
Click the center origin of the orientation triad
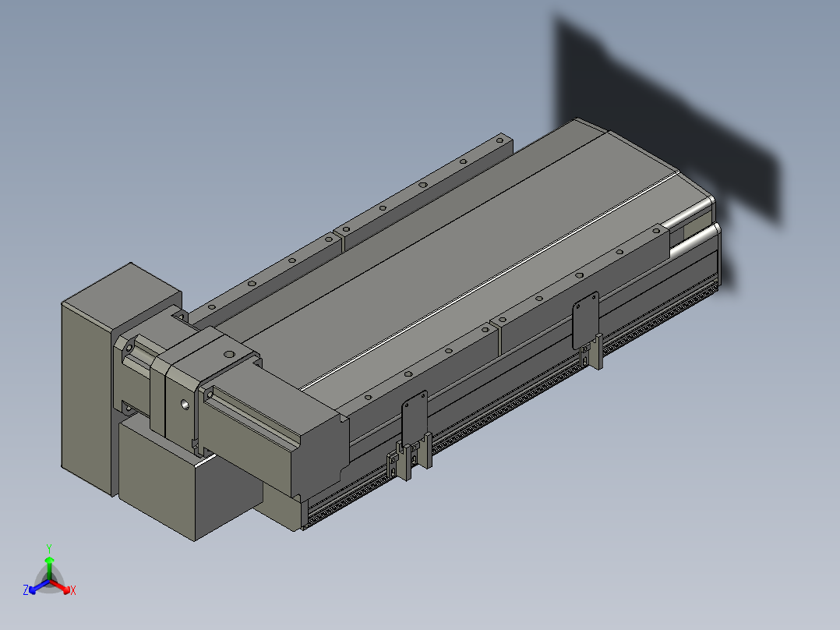(49, 582)
